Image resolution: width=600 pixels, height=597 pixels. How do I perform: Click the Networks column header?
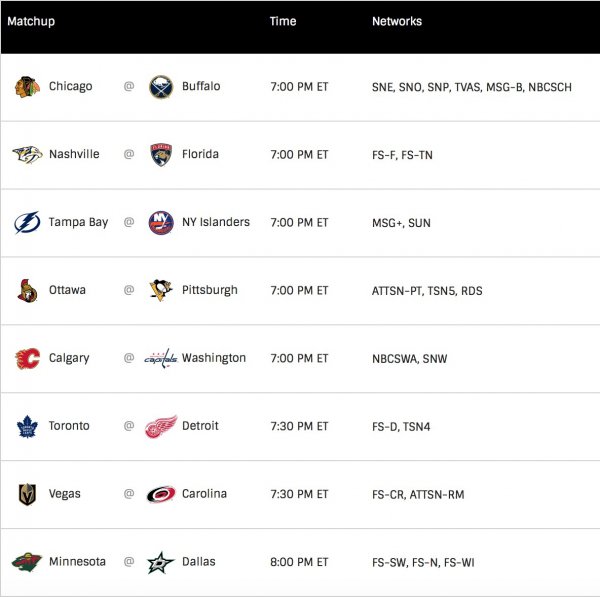coord(397,21)
